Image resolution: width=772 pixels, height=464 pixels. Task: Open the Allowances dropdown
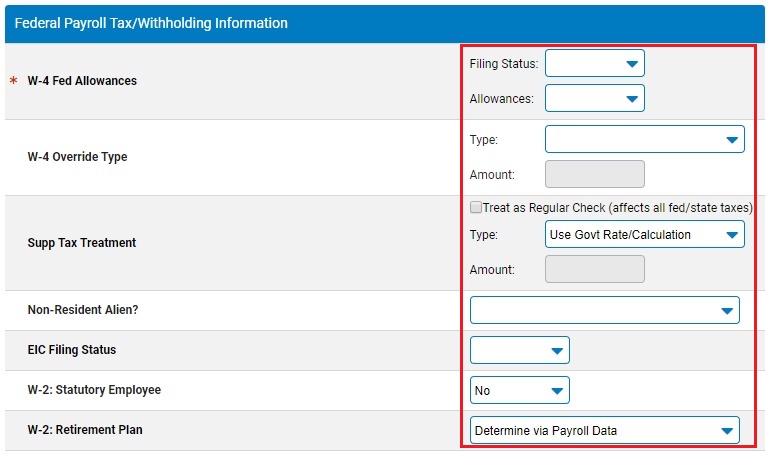pyautogui.click(x=594, y=98)
